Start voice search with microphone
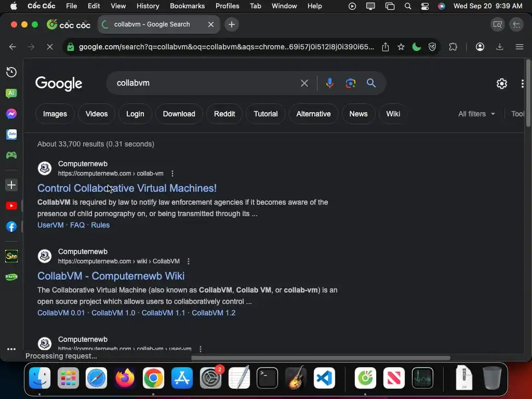The image size is (532, 399). pos(329,83)
